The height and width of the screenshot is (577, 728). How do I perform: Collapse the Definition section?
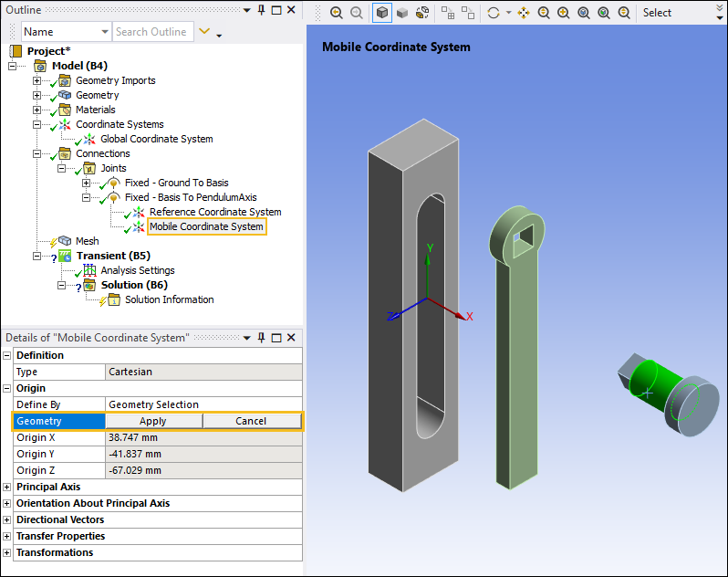pyautogui.click(x=7, y=355)
